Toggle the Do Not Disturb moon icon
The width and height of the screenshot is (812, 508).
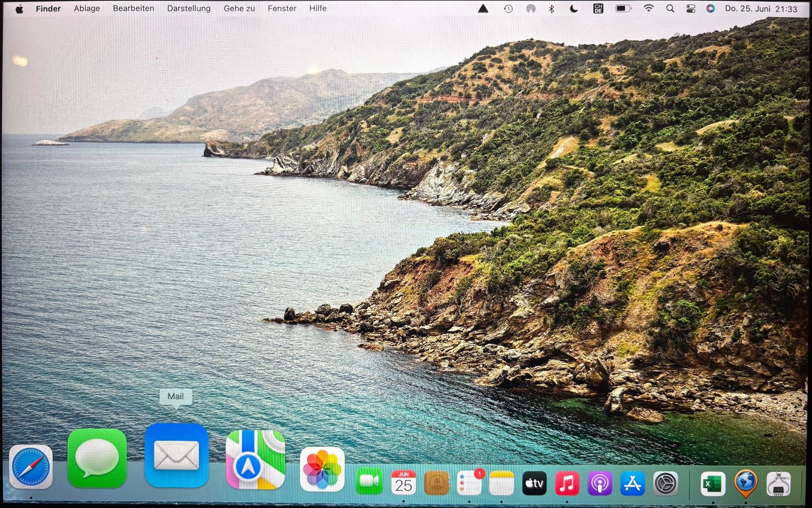(x=574, y=9)
